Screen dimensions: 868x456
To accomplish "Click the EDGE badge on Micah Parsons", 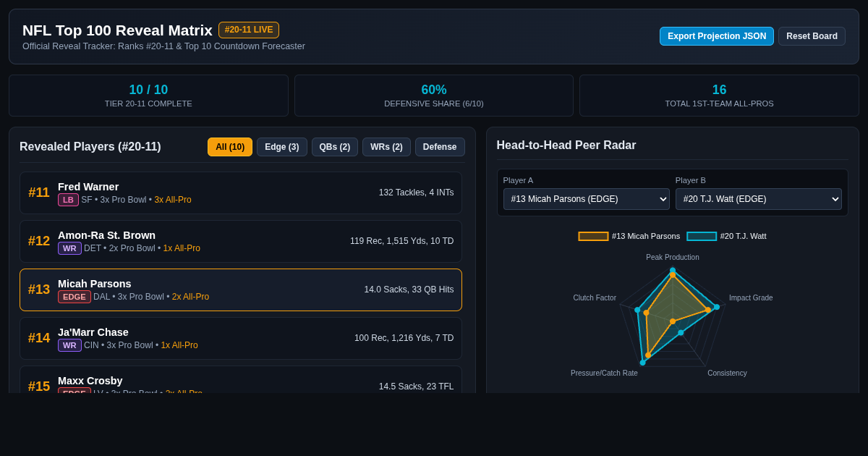I will click(75, 297).
